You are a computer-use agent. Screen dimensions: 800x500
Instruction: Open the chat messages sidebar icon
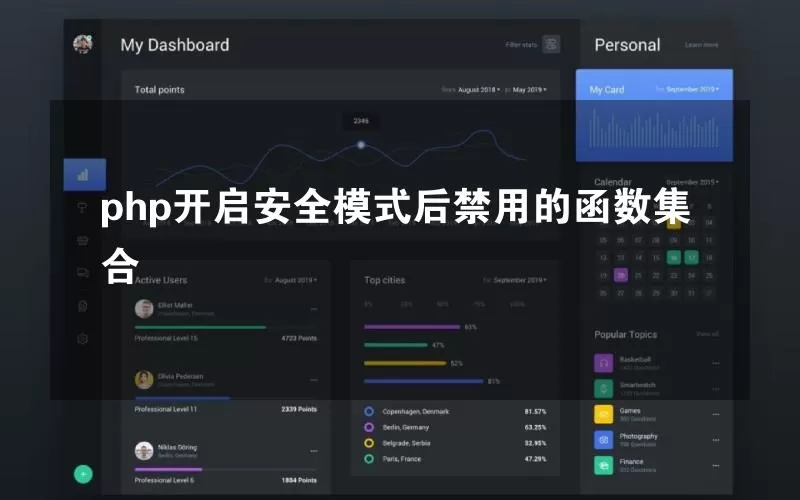click(83, 273)
